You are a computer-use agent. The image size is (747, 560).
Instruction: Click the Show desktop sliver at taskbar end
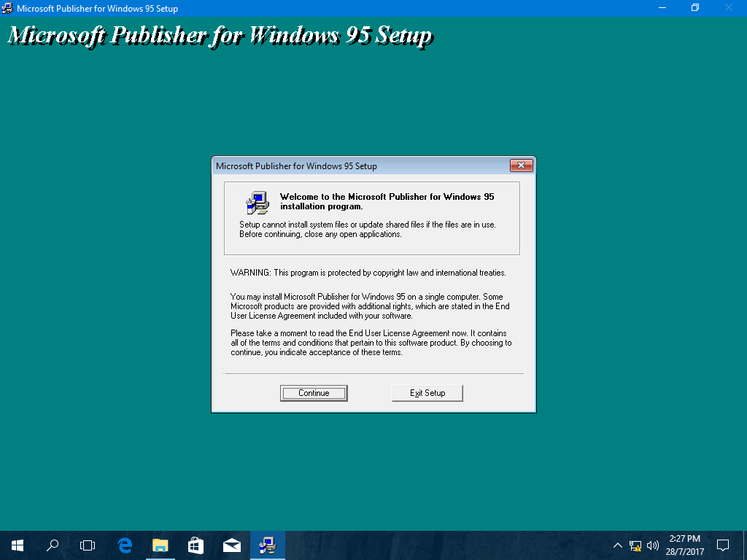(x=745, y=545)
